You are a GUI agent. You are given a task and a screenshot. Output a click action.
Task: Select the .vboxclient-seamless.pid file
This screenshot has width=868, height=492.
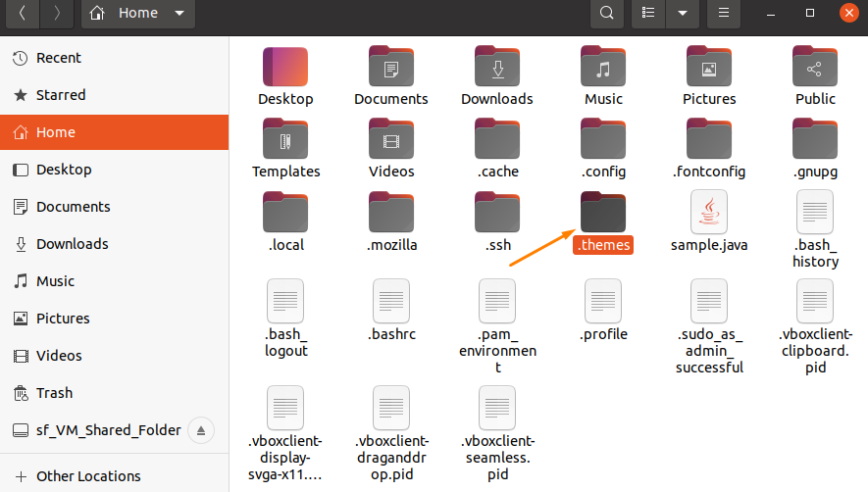(x=497, y=408)
